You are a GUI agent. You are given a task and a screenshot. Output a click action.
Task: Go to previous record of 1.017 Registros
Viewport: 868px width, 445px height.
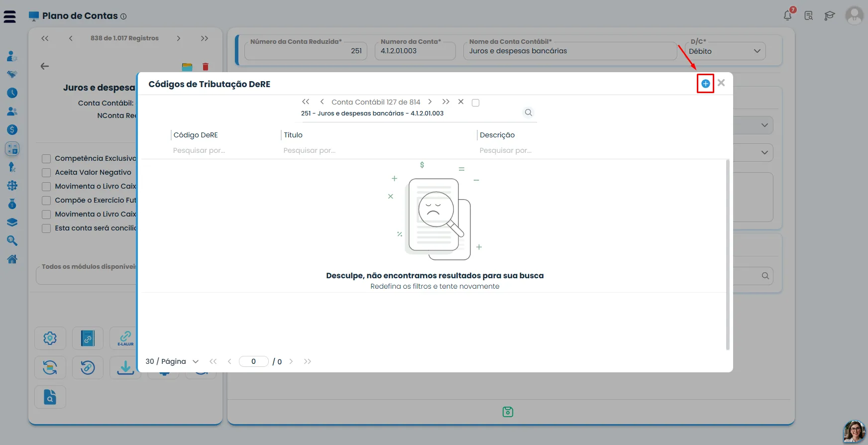(71, 38)
